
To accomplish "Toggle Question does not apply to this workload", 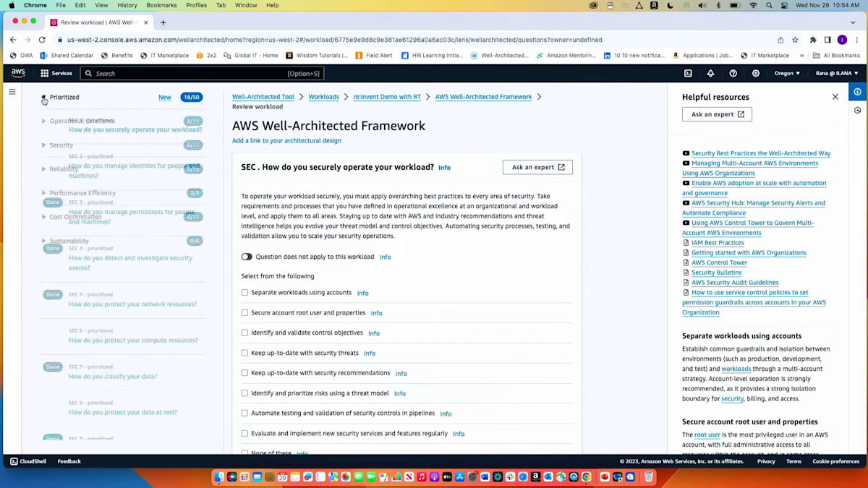I will (x=247, y=257).
